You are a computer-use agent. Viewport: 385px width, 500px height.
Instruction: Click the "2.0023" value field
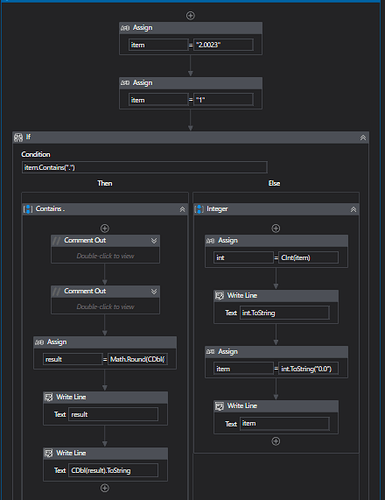tap(223, 45)
